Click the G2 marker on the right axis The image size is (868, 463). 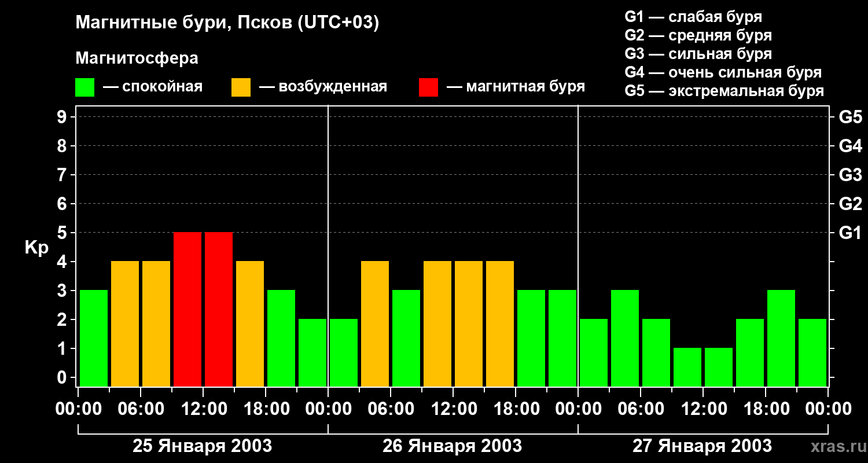[850, 204]
